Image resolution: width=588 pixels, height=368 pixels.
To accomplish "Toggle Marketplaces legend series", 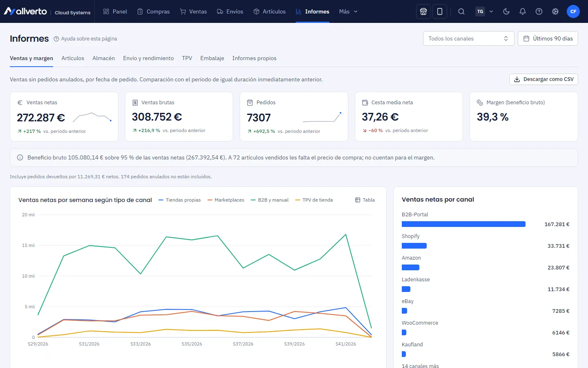I will coord(226,200).
